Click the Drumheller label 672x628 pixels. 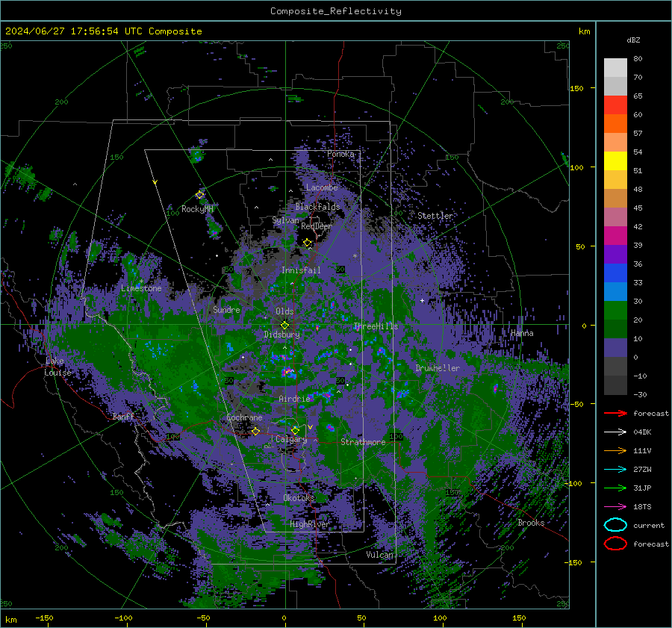438,368
